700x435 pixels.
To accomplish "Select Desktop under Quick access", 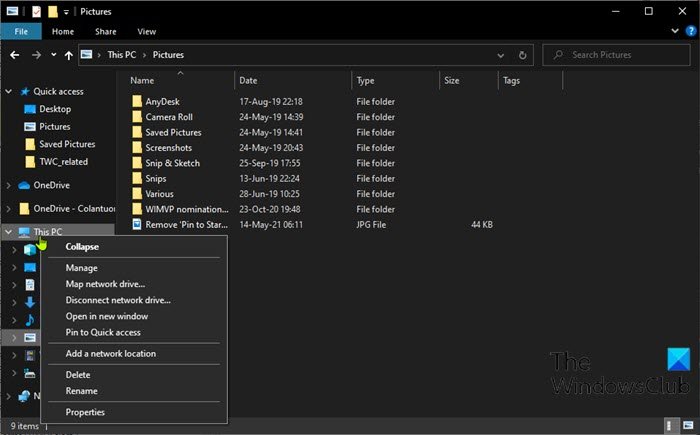I will (x=54, y=109).
